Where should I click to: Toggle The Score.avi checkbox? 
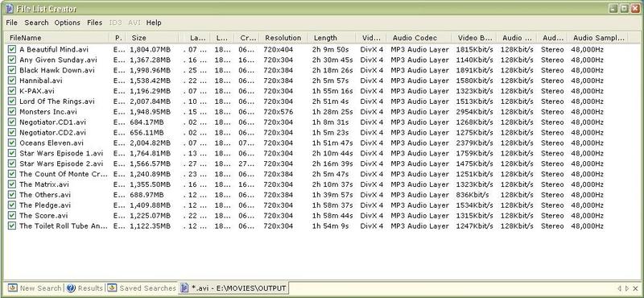(x=12, y=215)
